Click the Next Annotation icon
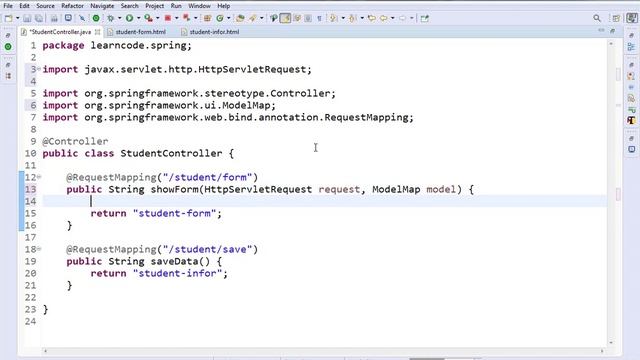640x360 pixels. (334, 18)
